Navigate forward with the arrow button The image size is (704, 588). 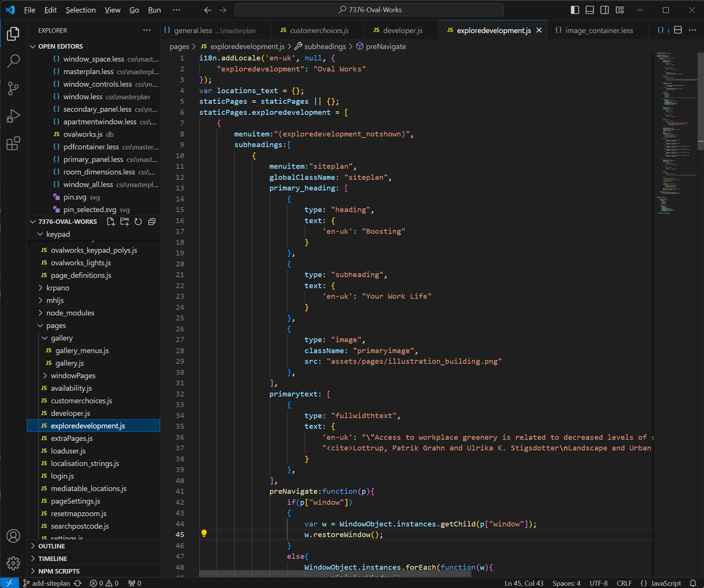pyautogui.click(x=223, y=10)
